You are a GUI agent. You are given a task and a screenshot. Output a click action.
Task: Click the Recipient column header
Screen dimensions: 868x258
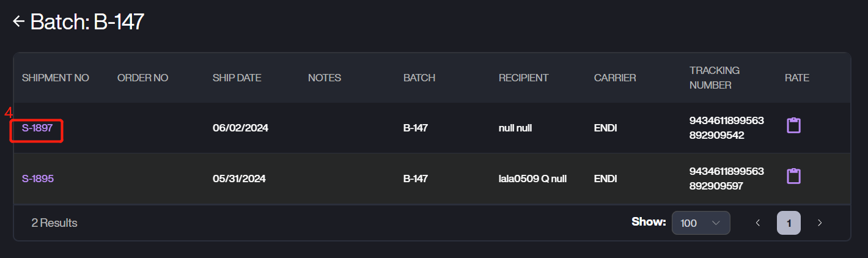[x=523, y=78]
